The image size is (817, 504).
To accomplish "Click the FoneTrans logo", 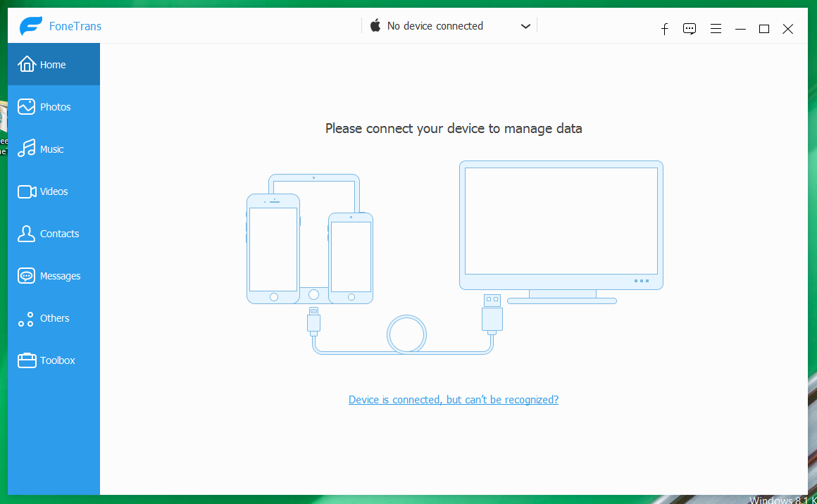I will coord(31,26).
